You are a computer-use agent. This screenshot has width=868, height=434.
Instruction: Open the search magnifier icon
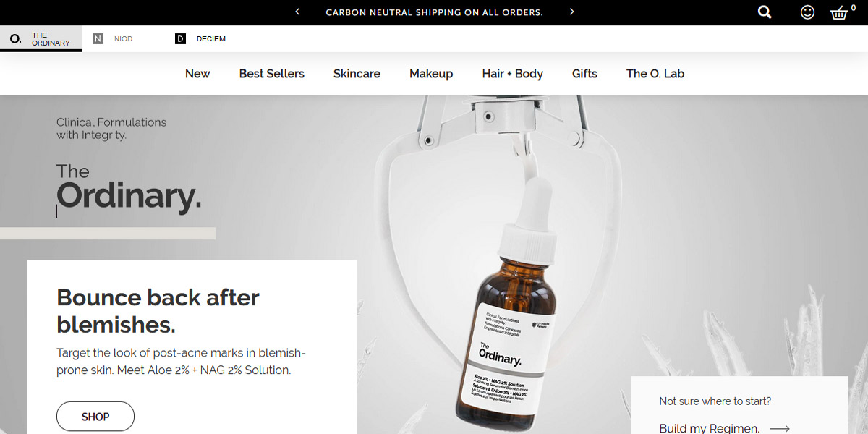click(765, 12)
